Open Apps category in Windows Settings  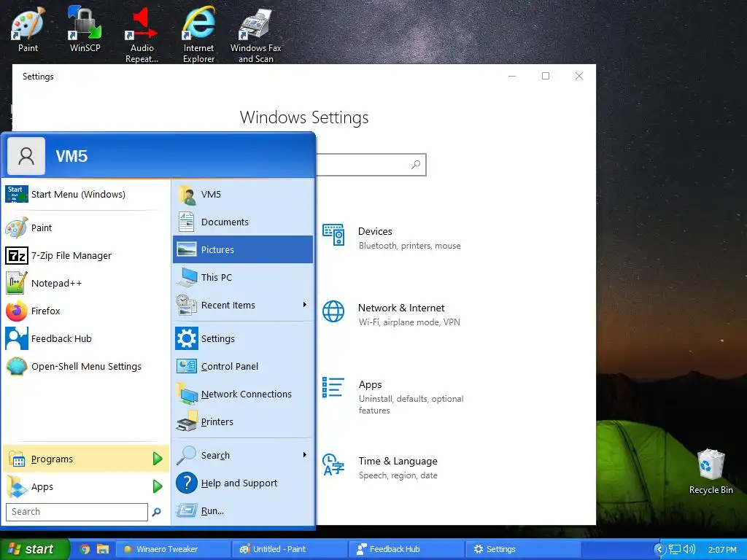click(393, 396)
